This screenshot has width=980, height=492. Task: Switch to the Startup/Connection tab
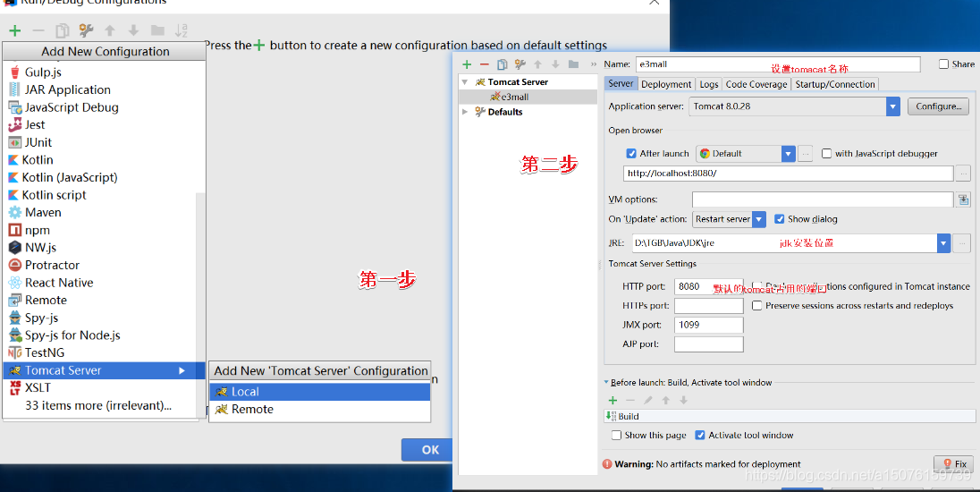pos(835,84)
